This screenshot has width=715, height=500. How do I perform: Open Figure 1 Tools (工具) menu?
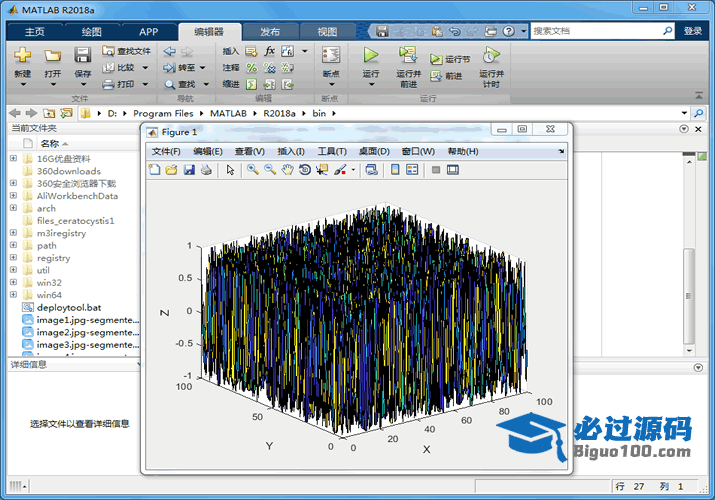pyautogui.click(x=332, y=151)
